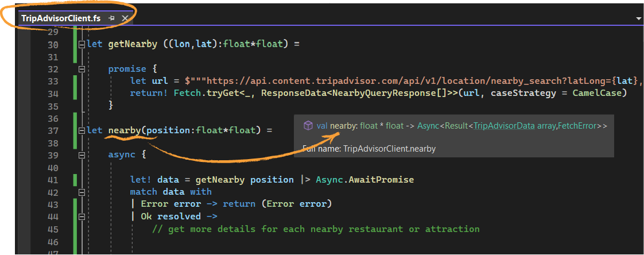Click line number 41 in gutter

pos(53,180)
